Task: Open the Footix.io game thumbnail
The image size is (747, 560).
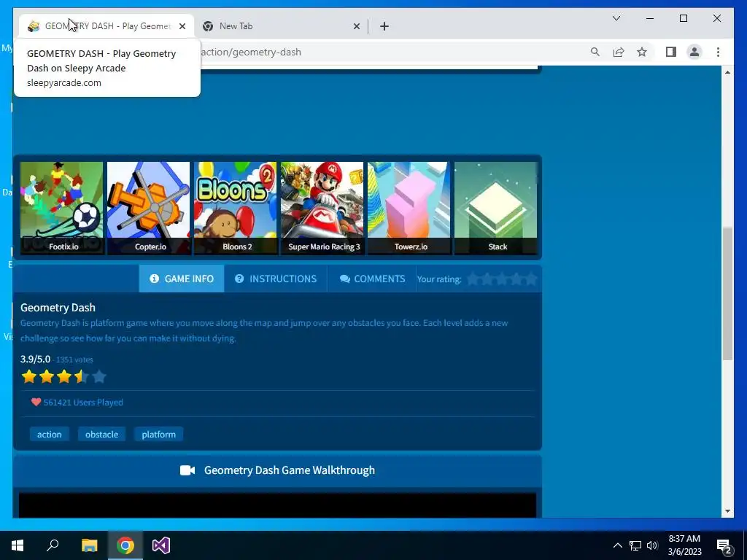Action: (x=61, y=208)
